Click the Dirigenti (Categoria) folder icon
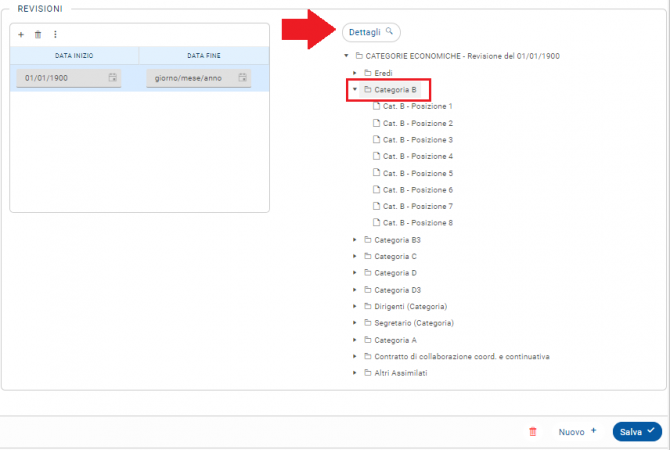The height and width of the screenshot is (450, 670). pos(367,306)
